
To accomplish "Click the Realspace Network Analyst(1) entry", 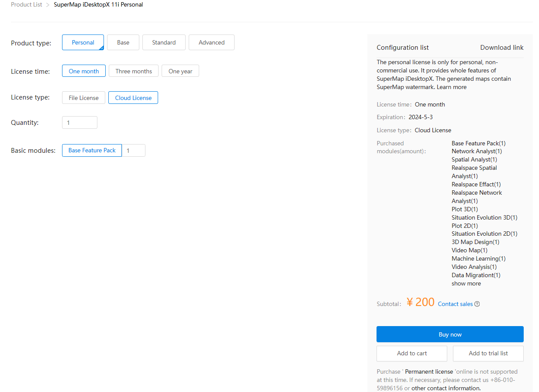I will [x=477, y=197].
